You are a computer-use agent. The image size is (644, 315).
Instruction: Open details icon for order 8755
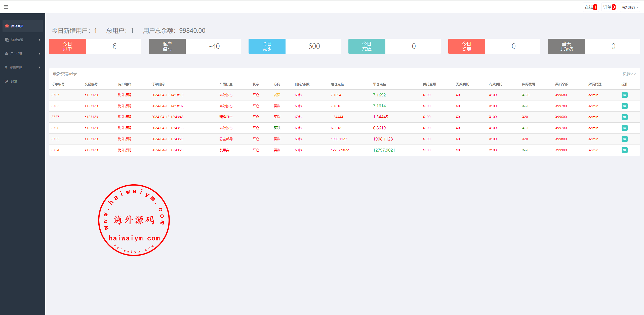[x=624, y=139]
